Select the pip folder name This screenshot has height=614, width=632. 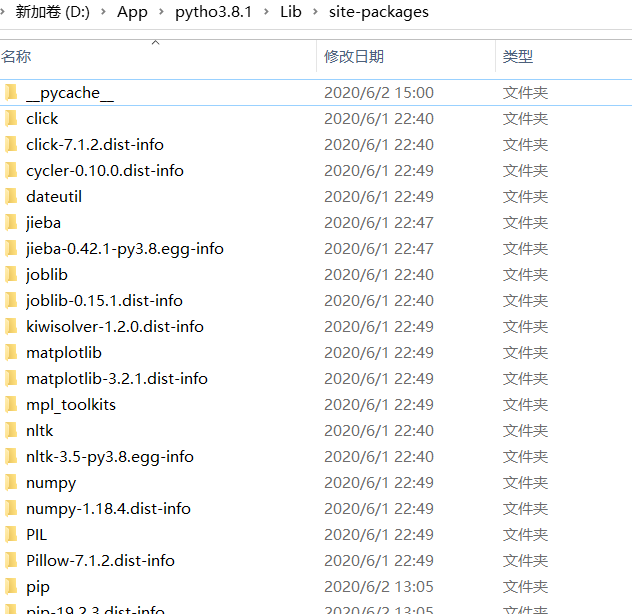pos(38,587)
